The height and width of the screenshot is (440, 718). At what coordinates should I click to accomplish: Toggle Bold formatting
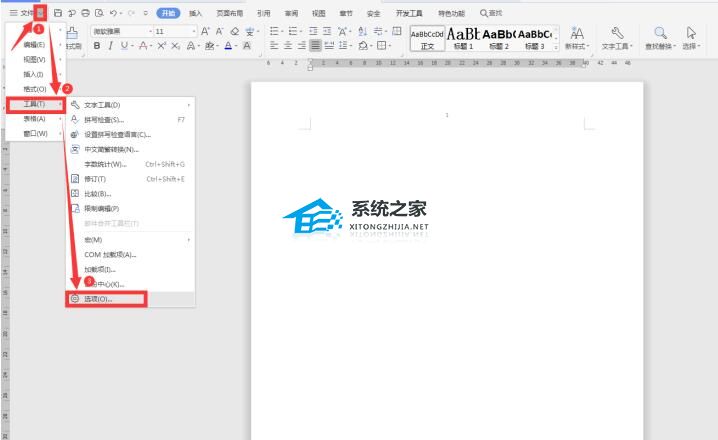tap(97, 46)
